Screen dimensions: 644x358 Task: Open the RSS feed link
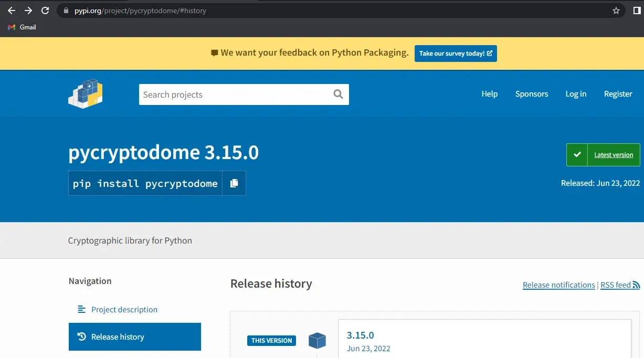(x=620, y=285)
